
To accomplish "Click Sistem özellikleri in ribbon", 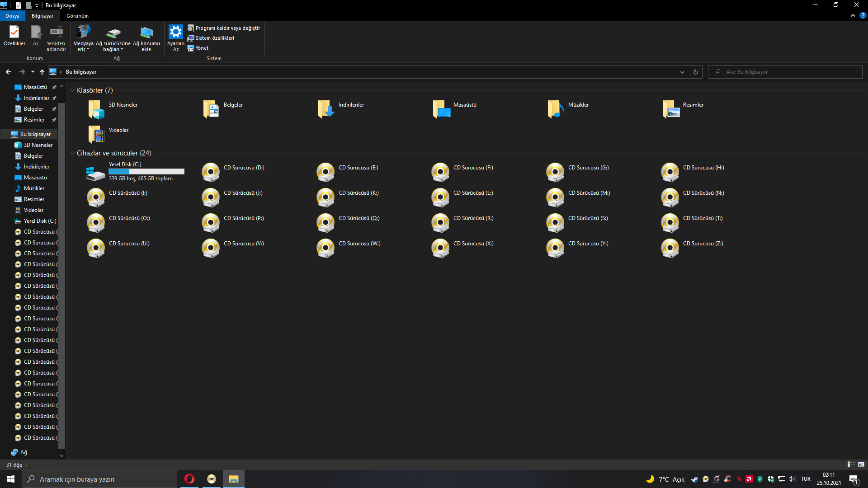I will [x=215, y=38].
